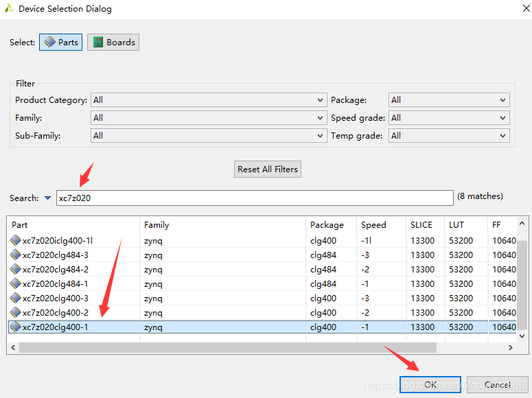Click the horizontal scrollbar thumb
This screenshot has height=398, width=532.
228,347
